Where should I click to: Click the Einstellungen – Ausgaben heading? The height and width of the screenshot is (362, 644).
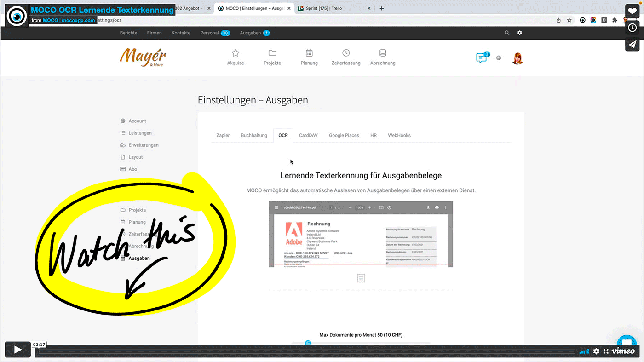[x=253, y=100]
